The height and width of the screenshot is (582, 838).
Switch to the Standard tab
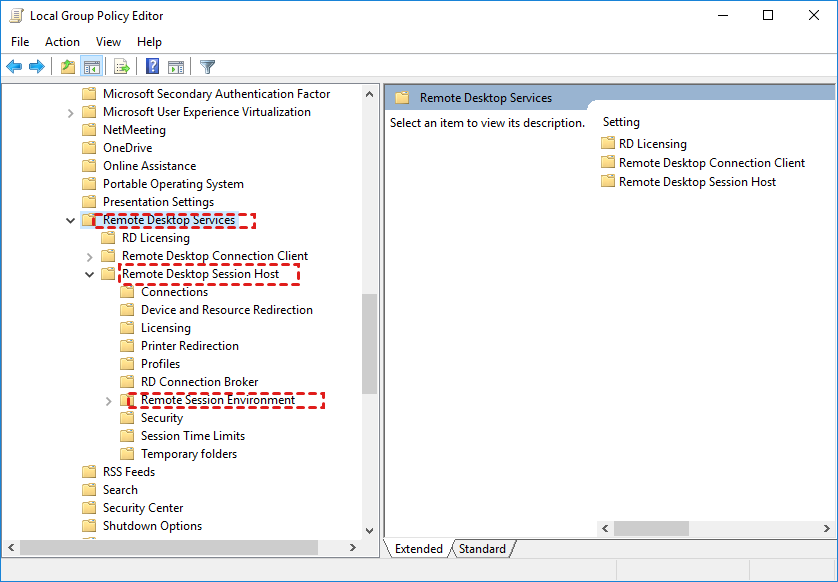[482, 548]
